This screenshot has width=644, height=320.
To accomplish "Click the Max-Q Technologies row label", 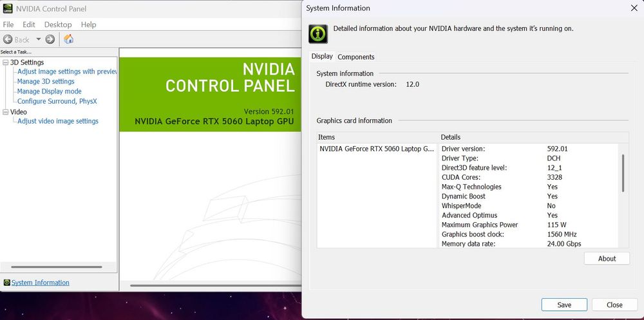I will tap(471, 187).
